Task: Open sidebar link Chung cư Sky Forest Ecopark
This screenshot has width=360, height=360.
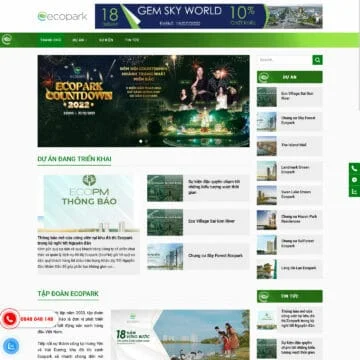Action: click(298, 120)
